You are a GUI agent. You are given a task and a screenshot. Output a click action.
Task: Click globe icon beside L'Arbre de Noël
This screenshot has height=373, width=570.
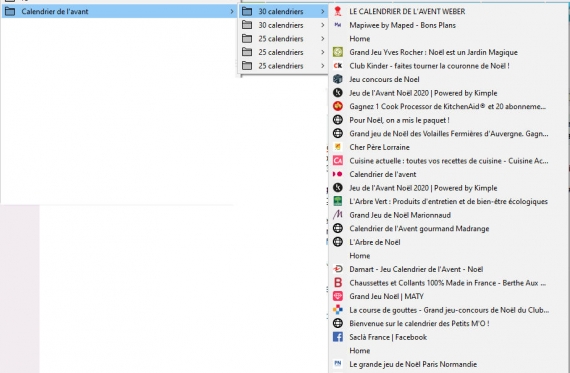338,242
